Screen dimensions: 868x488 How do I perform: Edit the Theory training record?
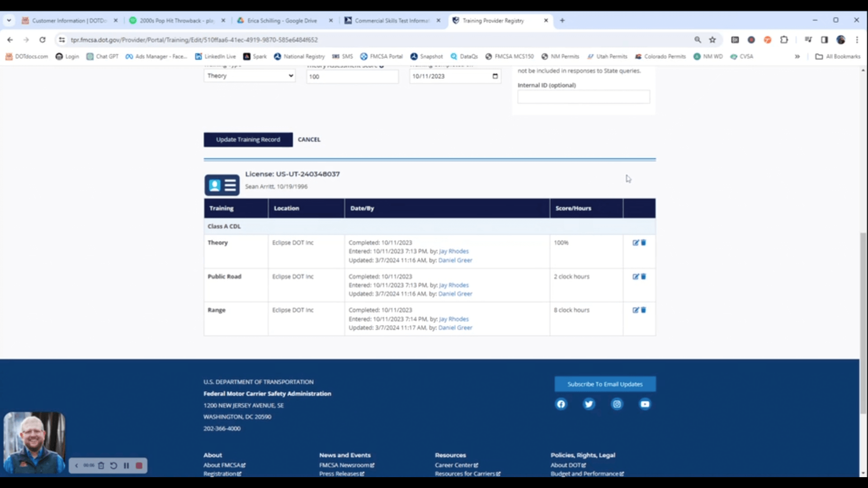pyautogui.click(x=636, y=243)
